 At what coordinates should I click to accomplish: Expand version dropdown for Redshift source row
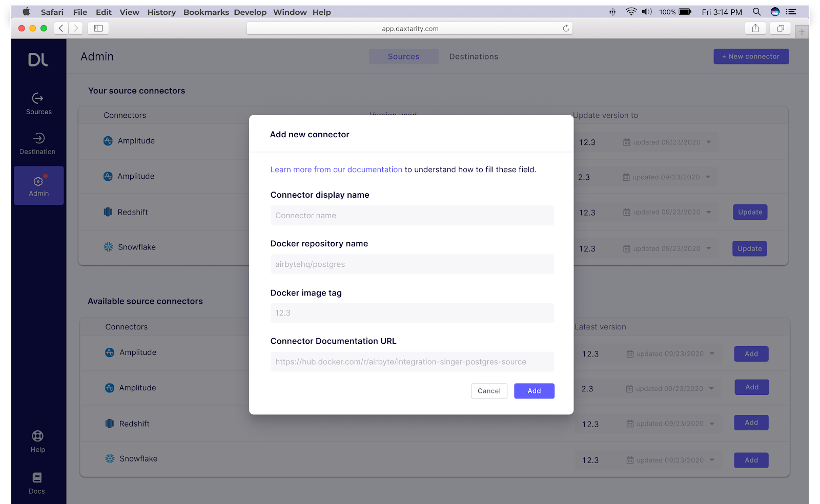pos(708,212)
